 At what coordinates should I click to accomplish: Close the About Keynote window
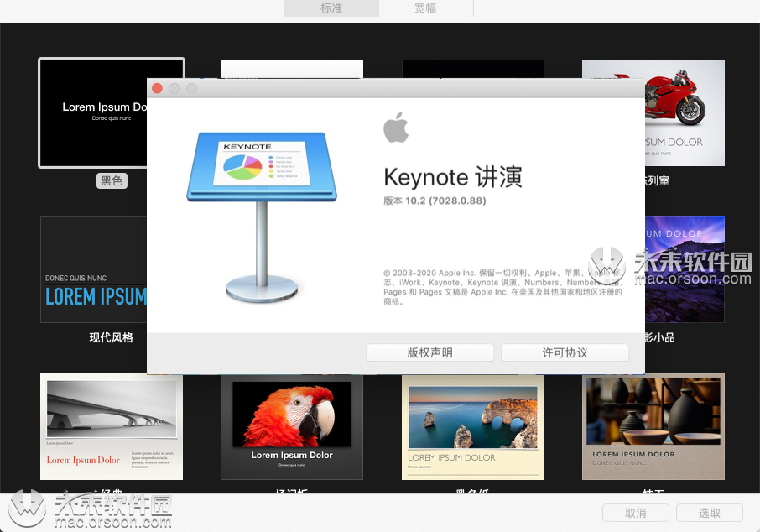157,88
